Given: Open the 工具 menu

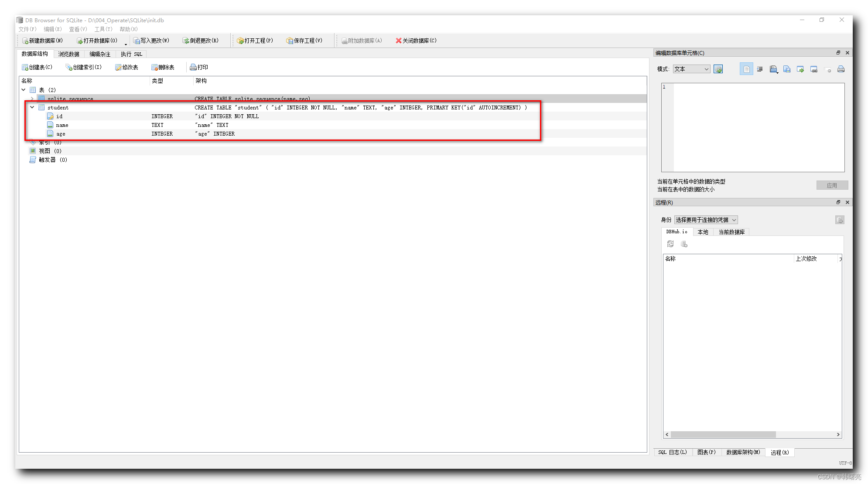Looking at the screenshot, I should click(x=103, y=29).
